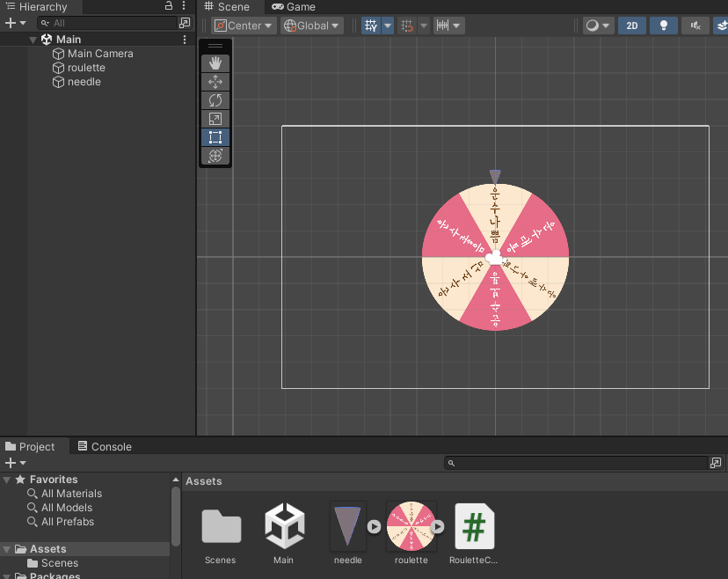Click Project panel create plus button
The image size is (728, 579).
[11, 463]
